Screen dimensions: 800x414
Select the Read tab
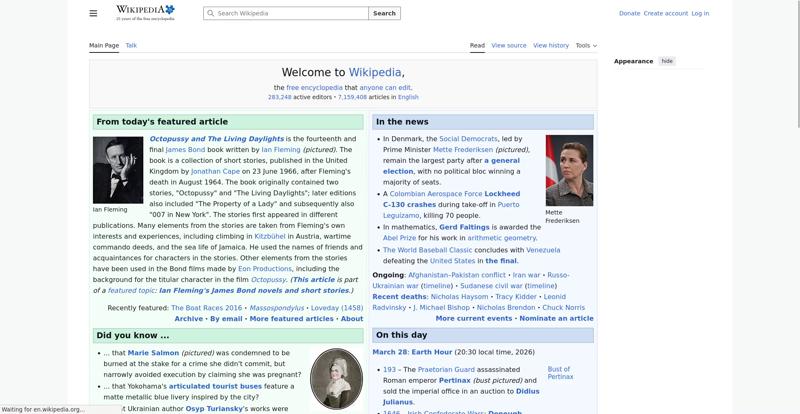[477, 45]
